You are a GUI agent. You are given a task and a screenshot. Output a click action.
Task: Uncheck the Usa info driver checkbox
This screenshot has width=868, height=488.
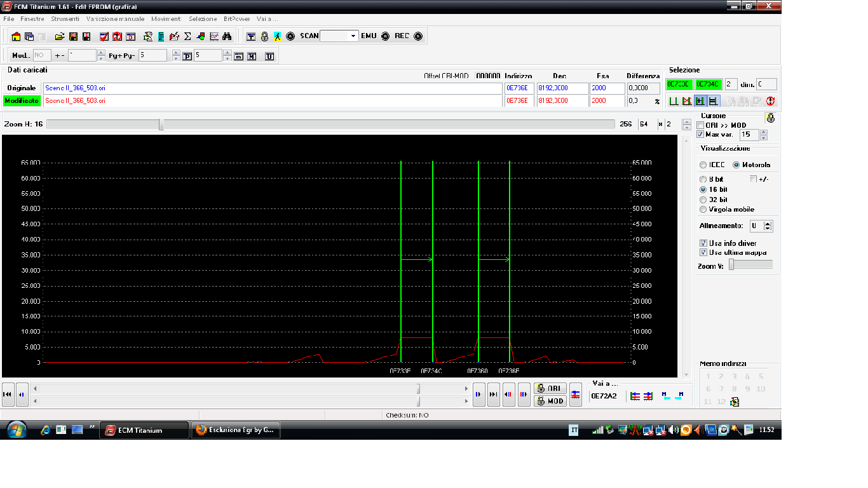click(703, 243)
